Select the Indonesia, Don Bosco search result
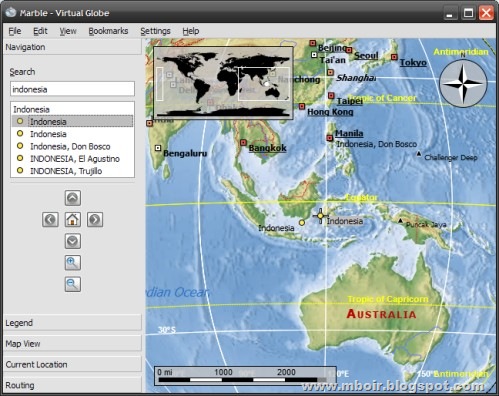 click(x=70, y=146)
